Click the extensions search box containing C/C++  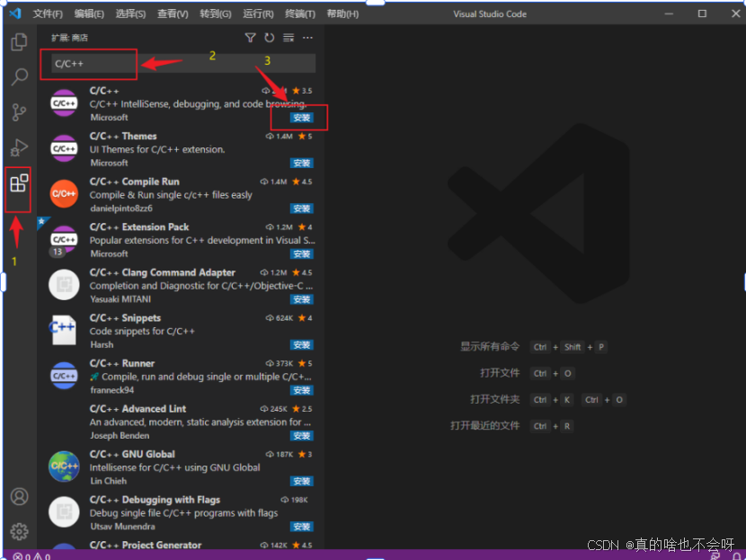point(182,63)
